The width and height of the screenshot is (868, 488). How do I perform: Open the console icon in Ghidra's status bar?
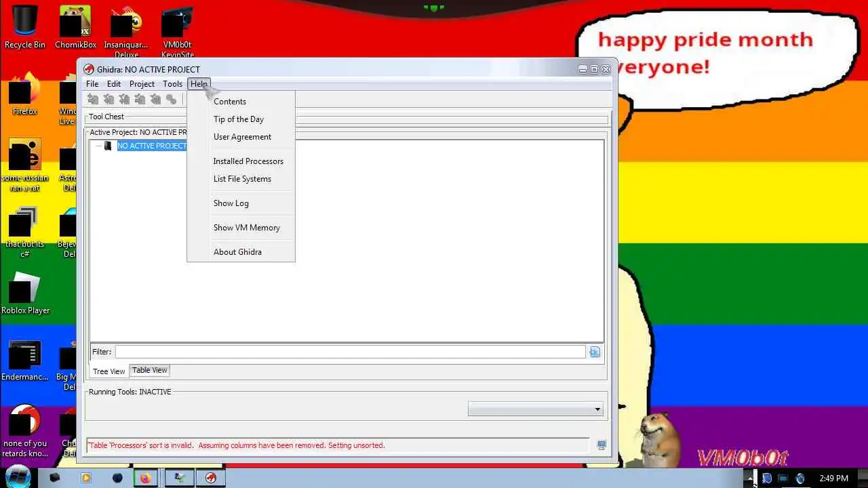point(601,445)
